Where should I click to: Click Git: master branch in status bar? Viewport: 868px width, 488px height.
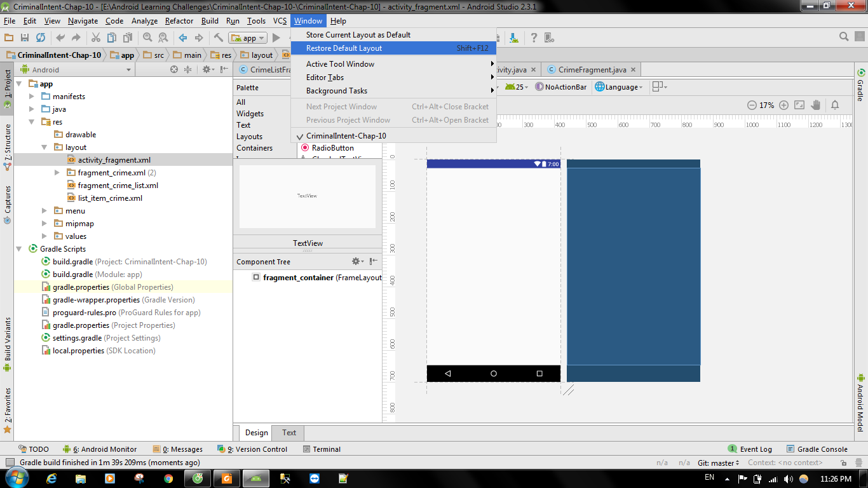point(719,463)
